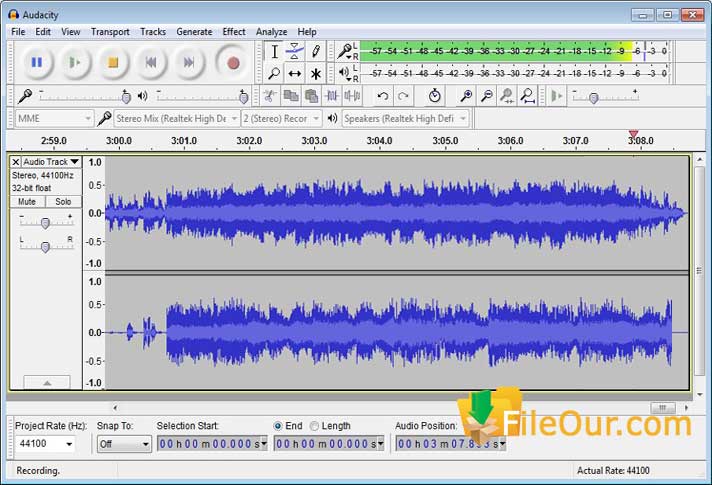Click the track gain slider

pos(46,222)
